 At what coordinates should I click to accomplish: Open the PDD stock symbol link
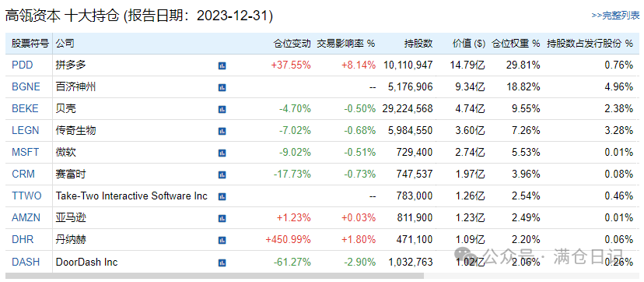(23, 65)
